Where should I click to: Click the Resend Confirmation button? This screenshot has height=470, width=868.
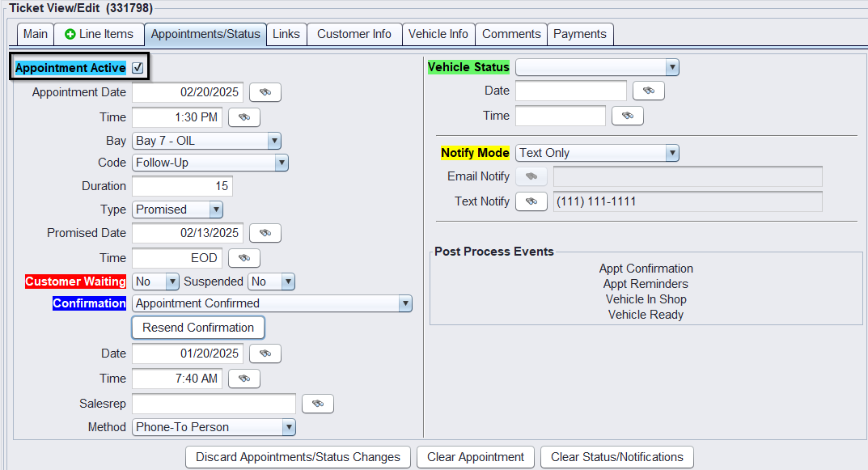(x=198, y=328)
